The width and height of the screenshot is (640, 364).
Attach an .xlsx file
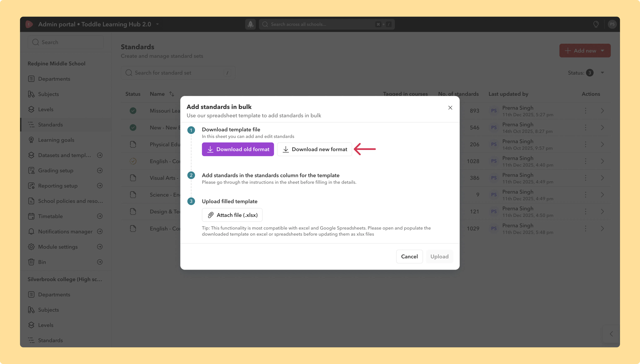click(232, 215)
